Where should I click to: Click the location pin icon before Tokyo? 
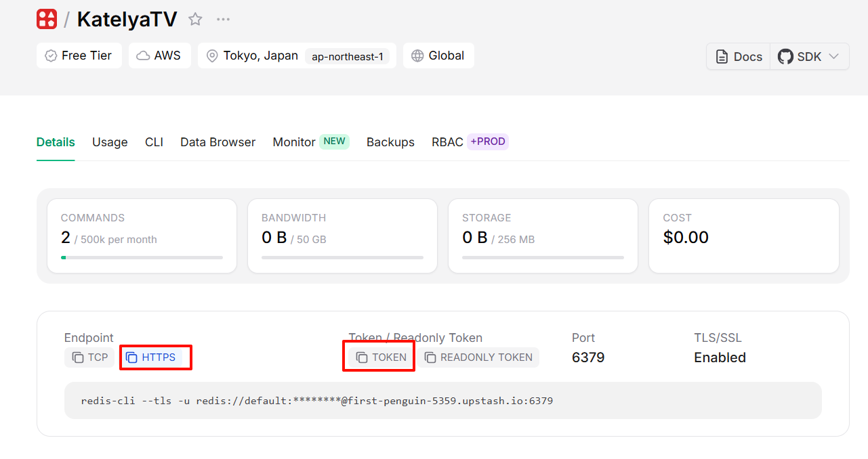pos(213,56)
